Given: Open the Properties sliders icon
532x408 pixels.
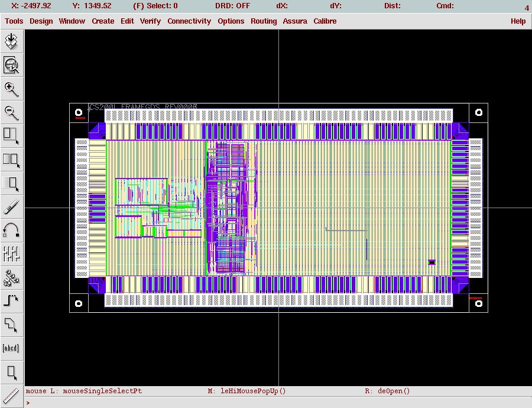Looking at the screenshot, I should (11, 254).
